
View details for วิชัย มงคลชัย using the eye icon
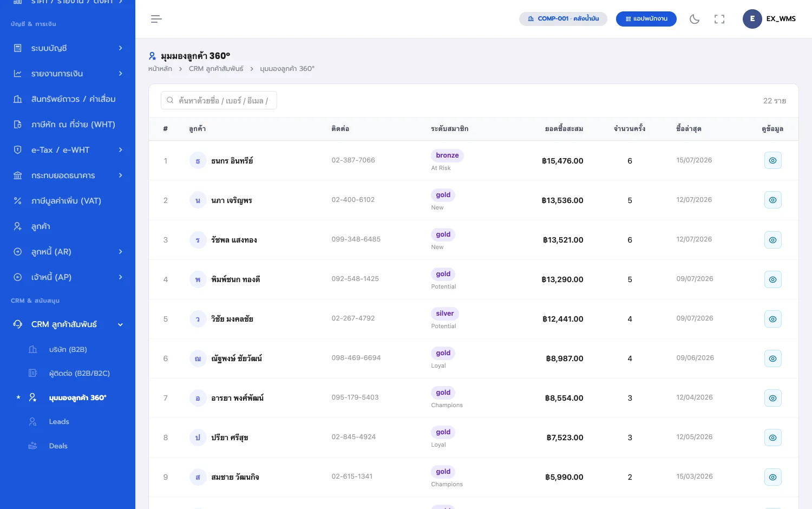(773, 319)
